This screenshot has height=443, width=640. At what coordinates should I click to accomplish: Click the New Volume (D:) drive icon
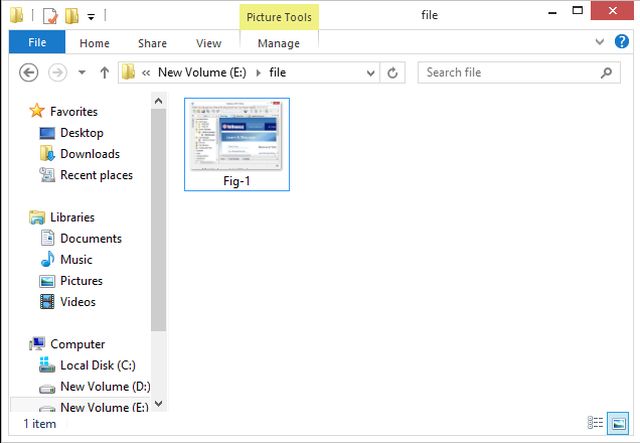click(47, 388)
